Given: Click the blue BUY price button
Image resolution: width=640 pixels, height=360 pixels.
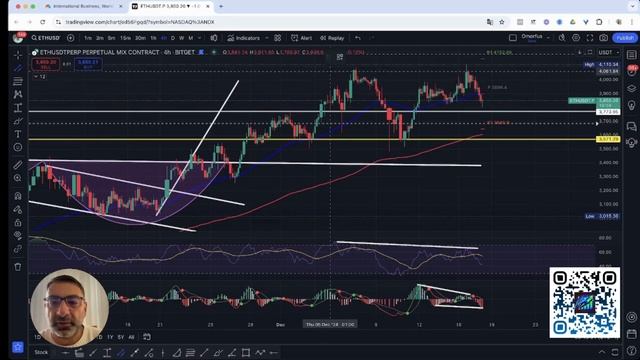Looking at the screenshot, I should pyautogui.click(x=88, y=64).
